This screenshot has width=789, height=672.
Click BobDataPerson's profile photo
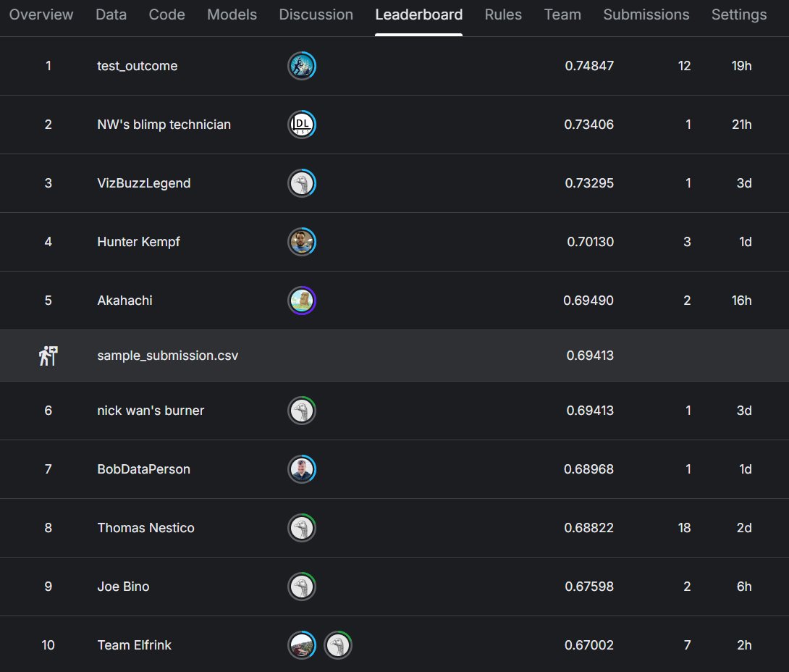coord(302,469)
